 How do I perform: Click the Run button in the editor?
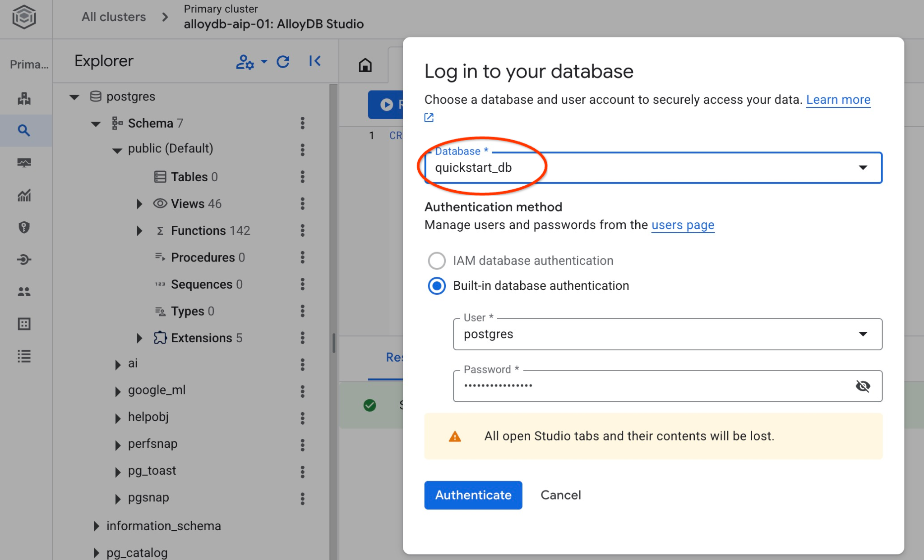386,105
